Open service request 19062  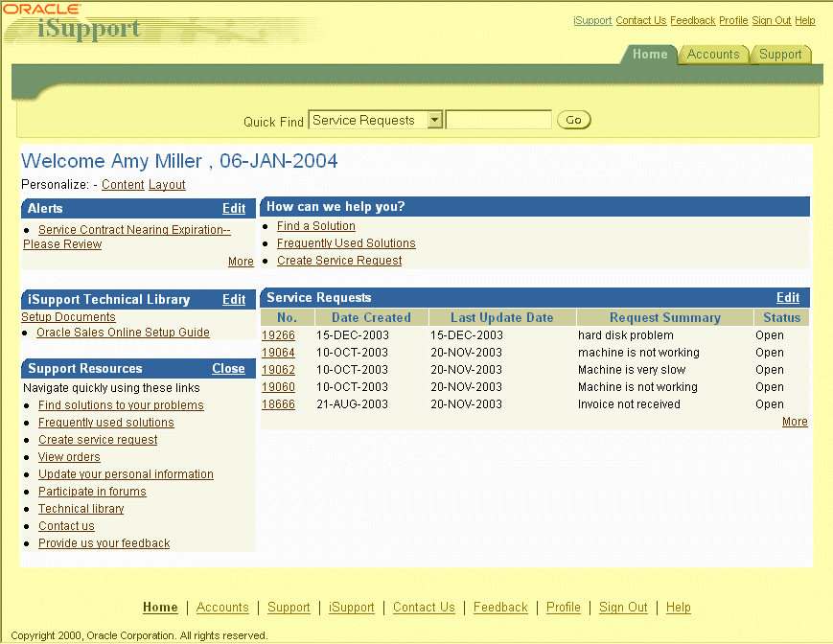point(278,370)
